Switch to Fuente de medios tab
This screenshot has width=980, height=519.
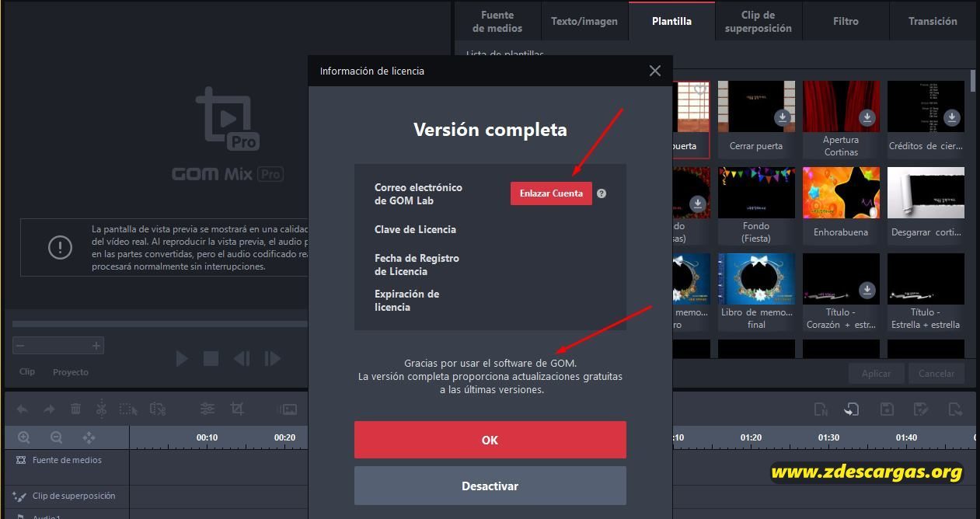pos(497,21)
